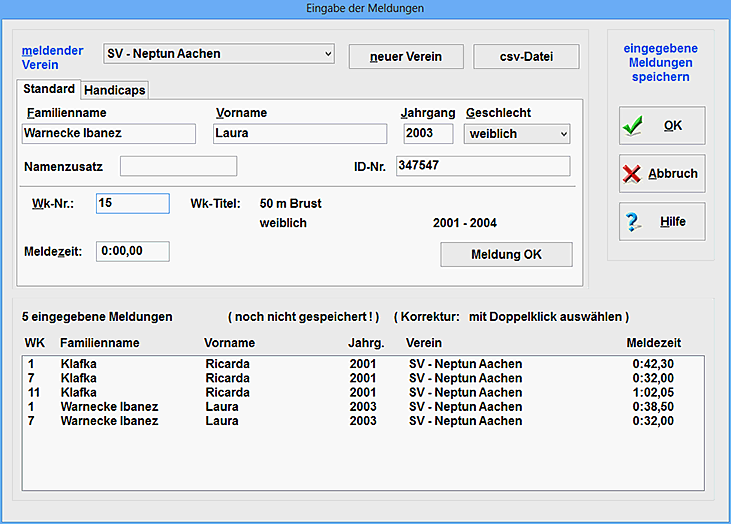Open the meldender Verein dropdown

click(219, 53)
